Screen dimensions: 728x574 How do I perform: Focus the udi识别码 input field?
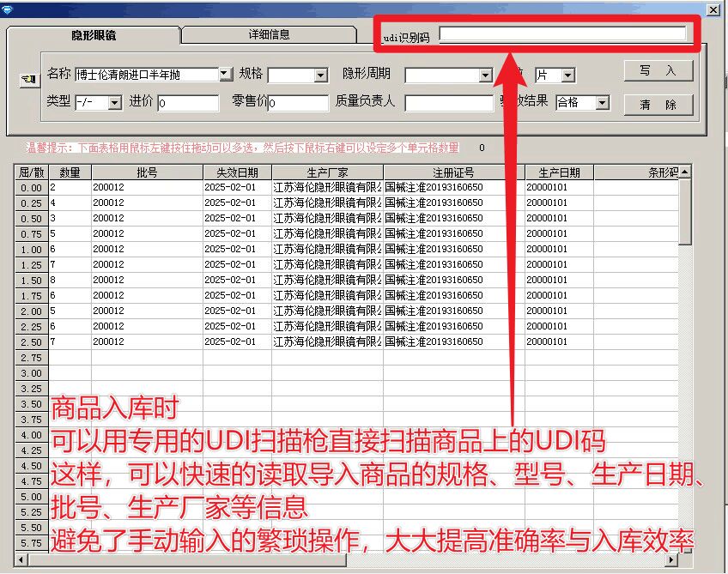pos(562,33)
